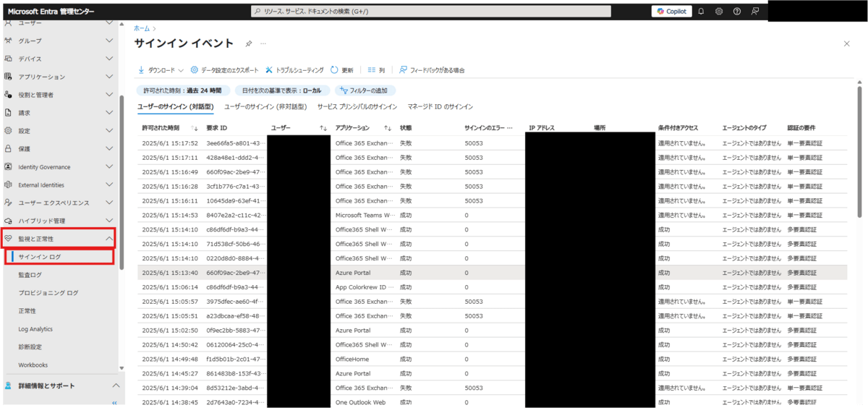This screenshot has height=408, width=868.
Task: Switch to ユーザーのサインイン (非対話型) tab
Action: [x=265, y=106]
